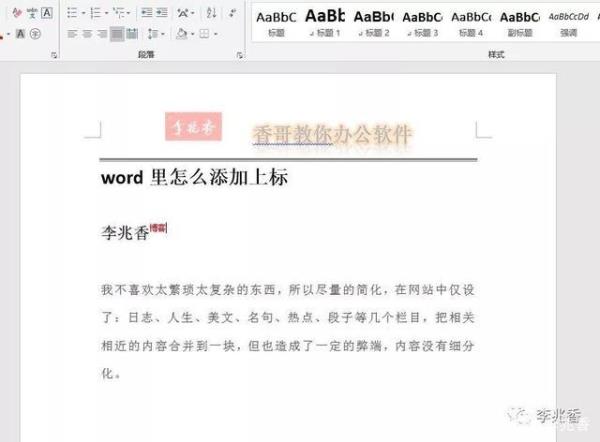Click the paragraph Shading paint bucket
The width and height of the screenshot is (600, 442).
(182, 34)
